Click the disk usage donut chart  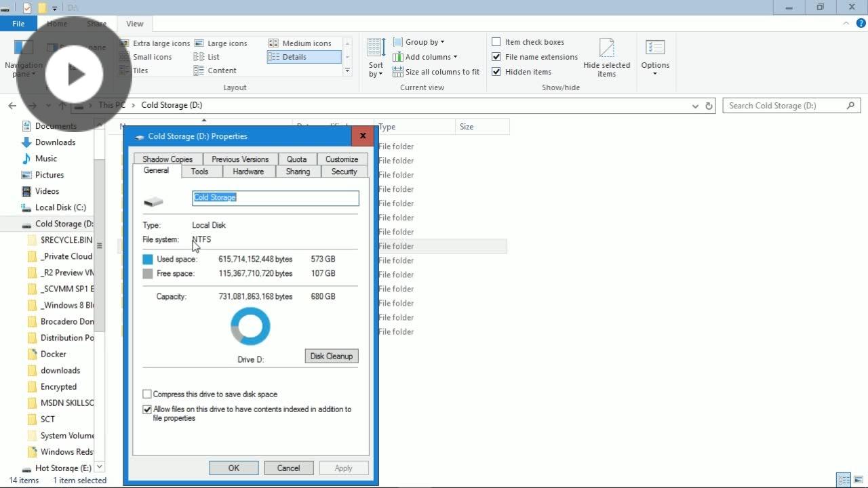[250, 327]
